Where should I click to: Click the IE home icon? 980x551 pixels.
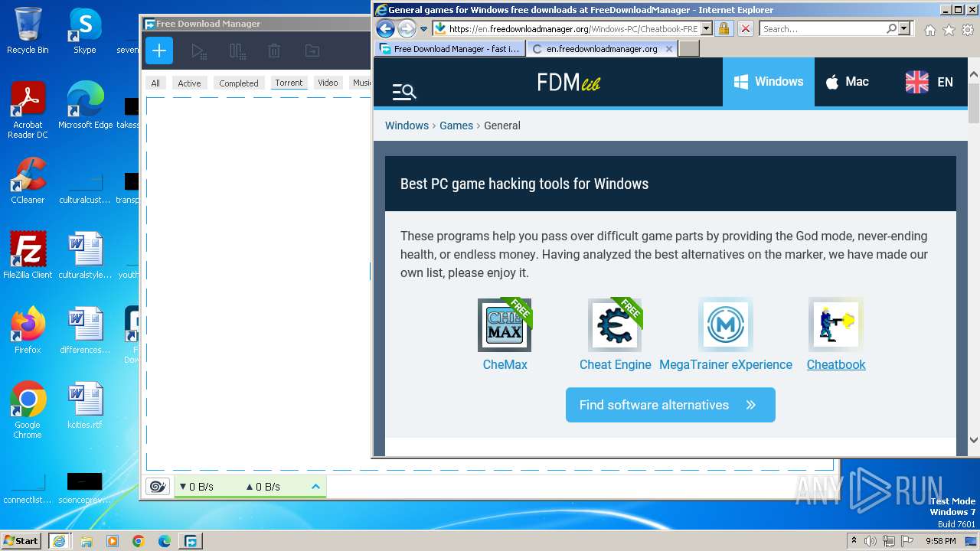point(929,30)
